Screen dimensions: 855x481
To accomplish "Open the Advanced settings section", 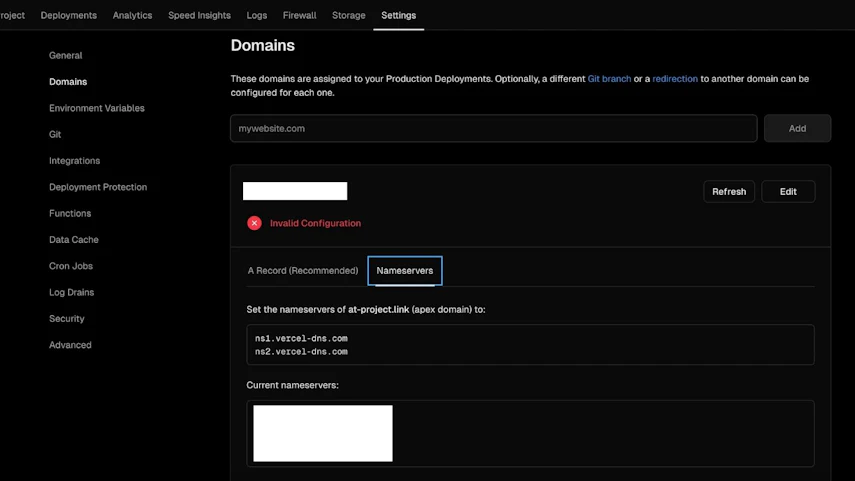I will (70, 345).
